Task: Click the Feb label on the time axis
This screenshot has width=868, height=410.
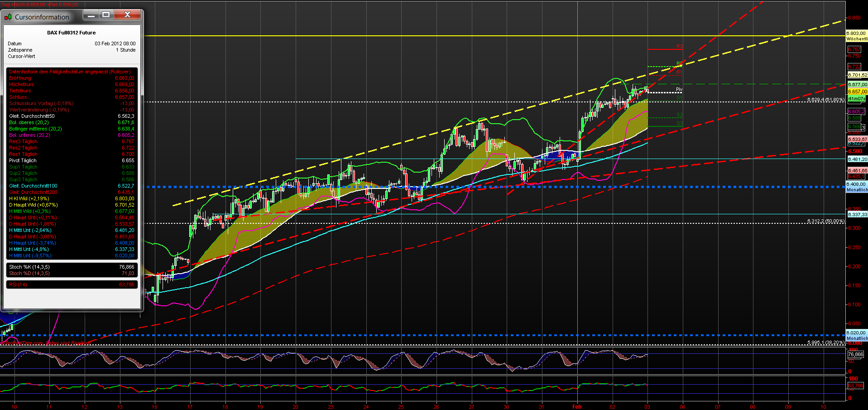Action: coord(576,407)
